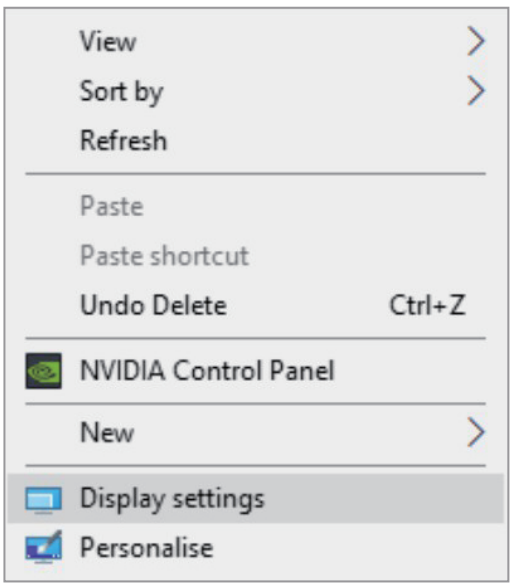The height and width of the screenshot is (588, 516).
Task: Select the currently highlighted menu row
Action: pyautogui.click(x=255, y=498)
